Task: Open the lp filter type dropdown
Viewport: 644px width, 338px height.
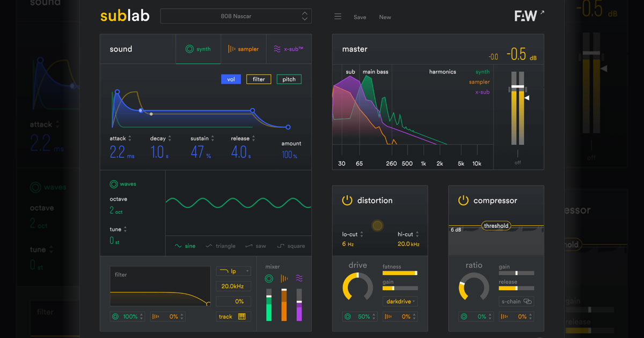Action: [x=233, y=271]
